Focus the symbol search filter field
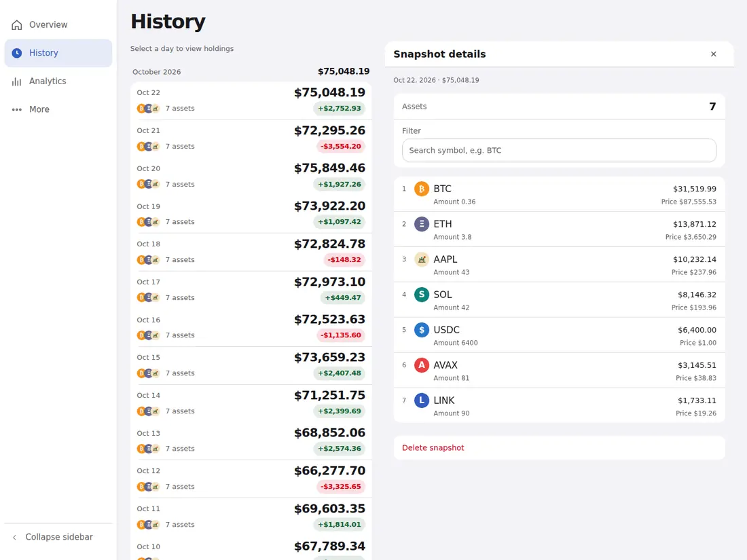747x560 pixels. point(559,151)
